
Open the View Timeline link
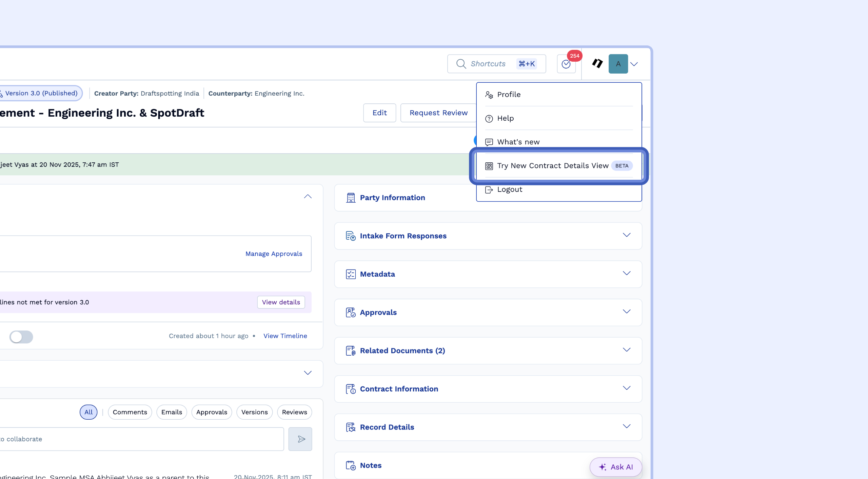click(x=285, y=336)
